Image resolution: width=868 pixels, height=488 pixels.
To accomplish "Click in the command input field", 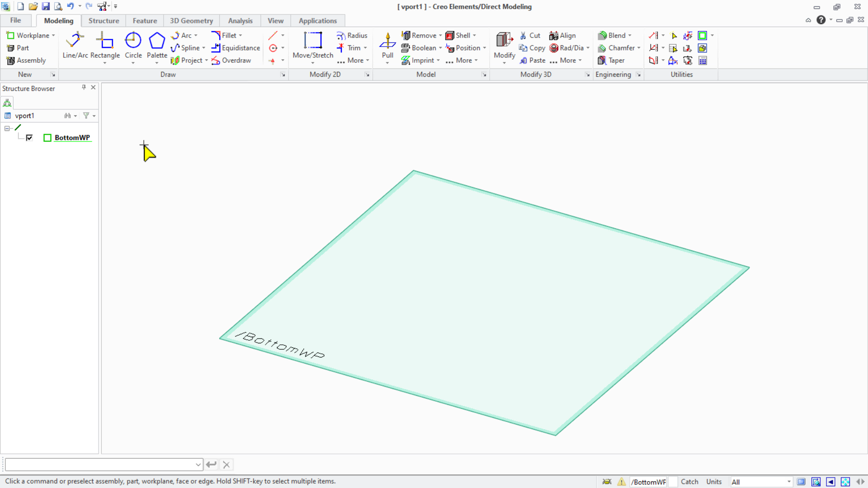I will (x=100, y=465).
